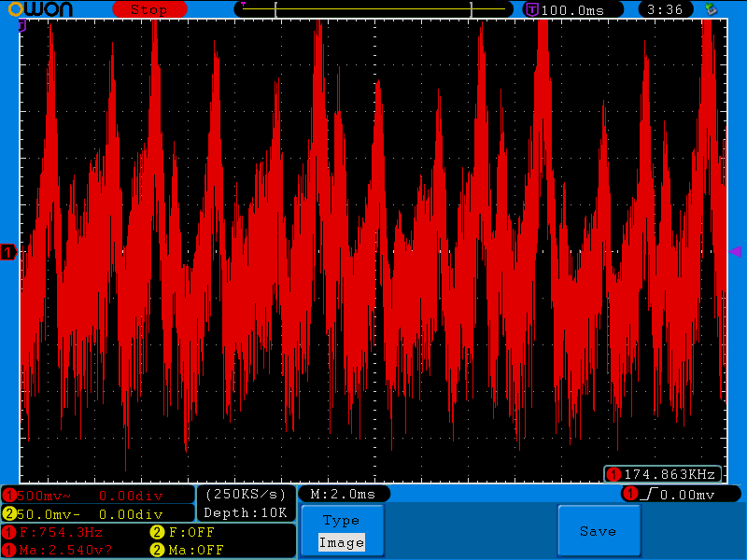Click the OWON logo
Image resolution: width=747 pixels, height=560 pixels.
[x=40, y=8]
